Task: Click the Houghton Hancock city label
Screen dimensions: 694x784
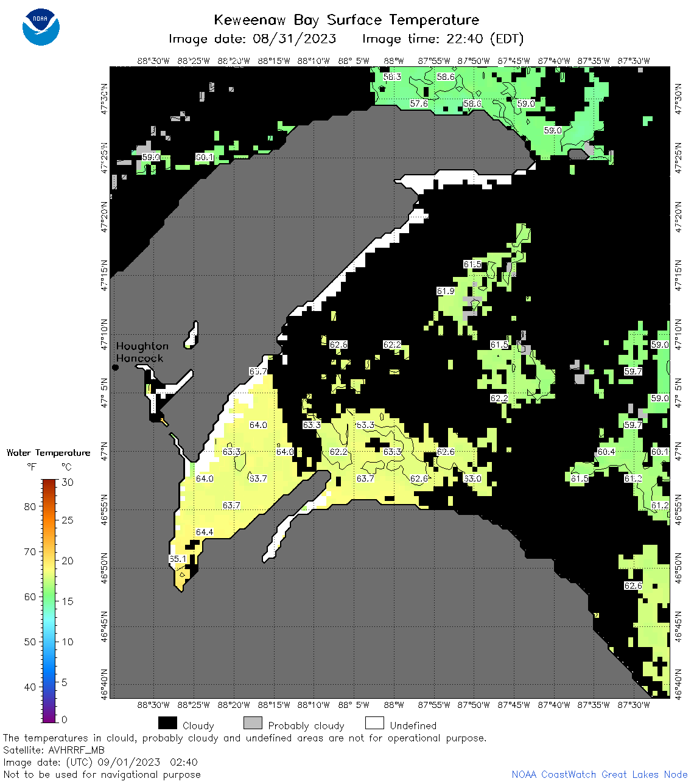Action: 142,352
